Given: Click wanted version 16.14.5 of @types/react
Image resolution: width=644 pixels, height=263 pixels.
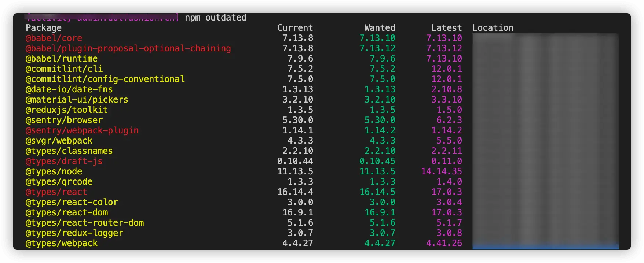Looking at the screenshot, I should click(x=377, y=192).
